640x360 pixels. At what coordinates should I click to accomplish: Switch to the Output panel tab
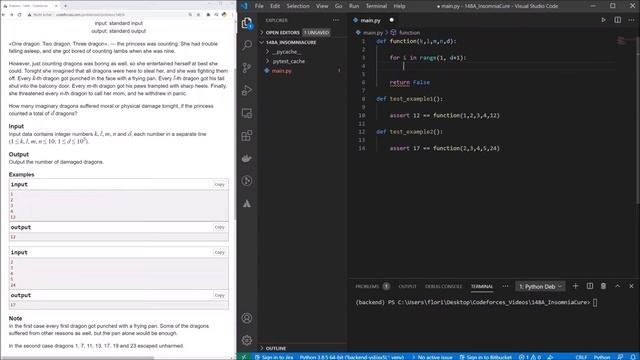point(407,287)
